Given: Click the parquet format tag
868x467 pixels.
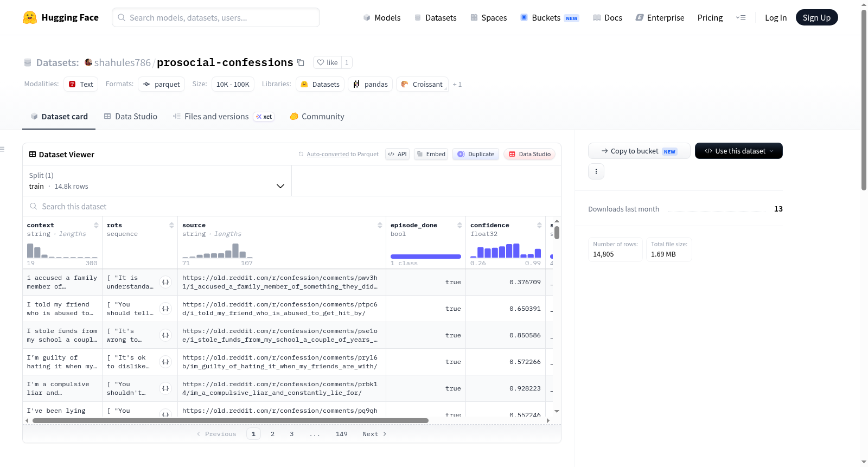Looking at the screenshot, I should 161,84.
